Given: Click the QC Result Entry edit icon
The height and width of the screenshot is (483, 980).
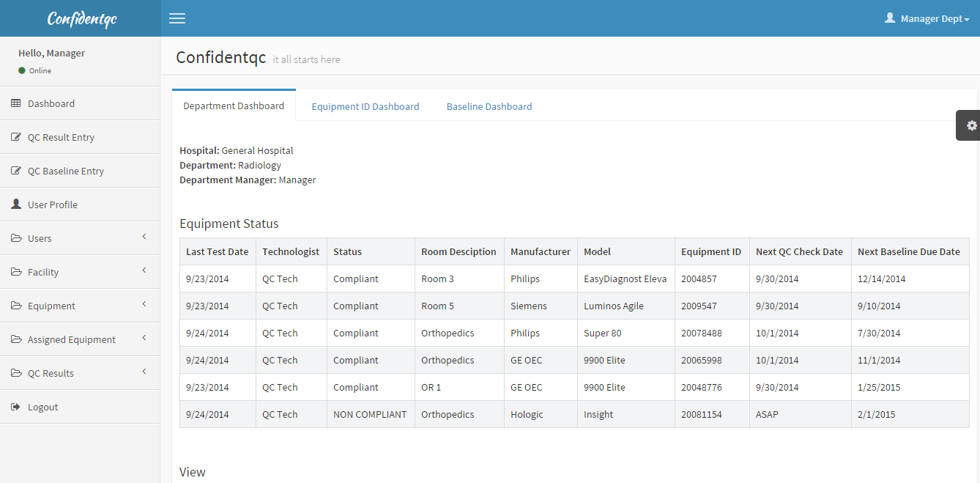Looking at the screenshot, I should tap(16, 137).
